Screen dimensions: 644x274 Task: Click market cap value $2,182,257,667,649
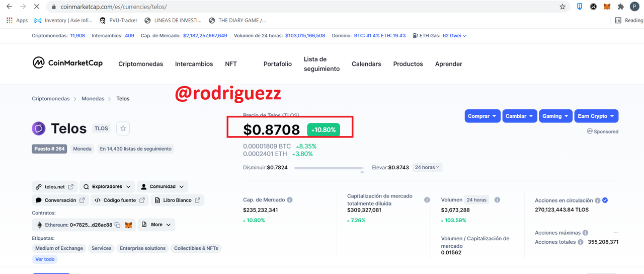(x=205, y=36)
